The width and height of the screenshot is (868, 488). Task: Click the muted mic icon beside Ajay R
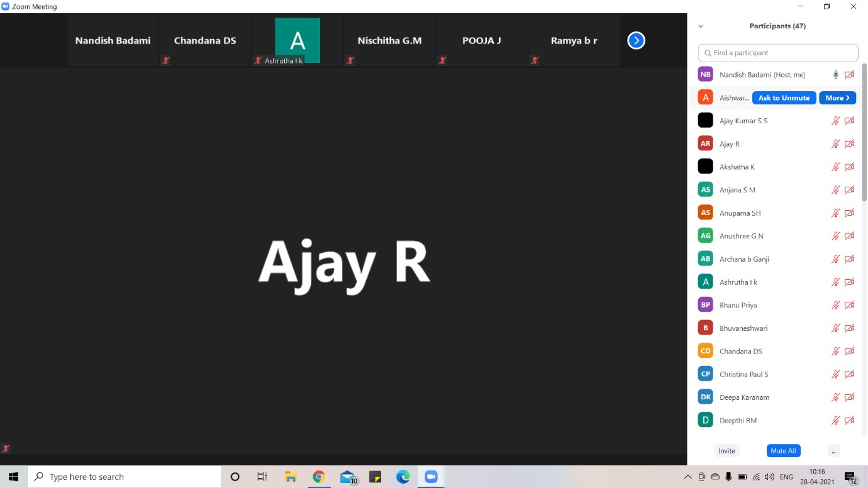point(835,144)
